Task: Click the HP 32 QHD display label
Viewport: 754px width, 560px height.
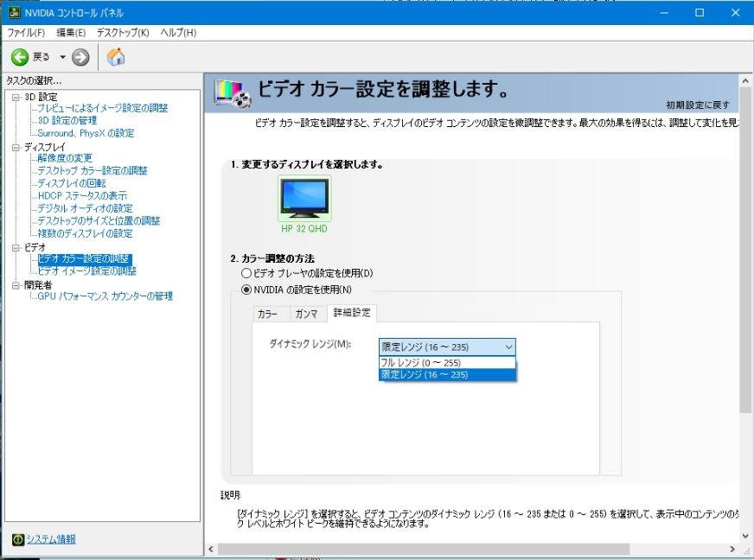Action: [x=304, y=229]
